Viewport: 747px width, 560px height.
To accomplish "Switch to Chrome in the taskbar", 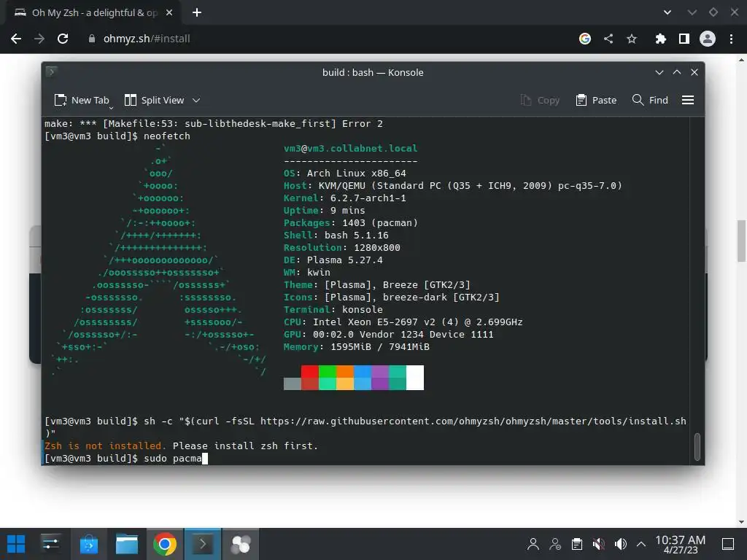I will [x=165, y=544].
